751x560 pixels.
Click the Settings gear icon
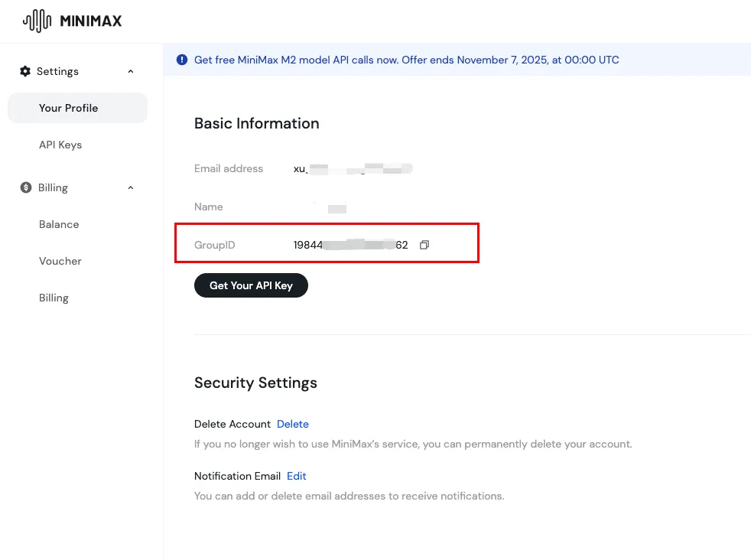(x=26, y=71)
